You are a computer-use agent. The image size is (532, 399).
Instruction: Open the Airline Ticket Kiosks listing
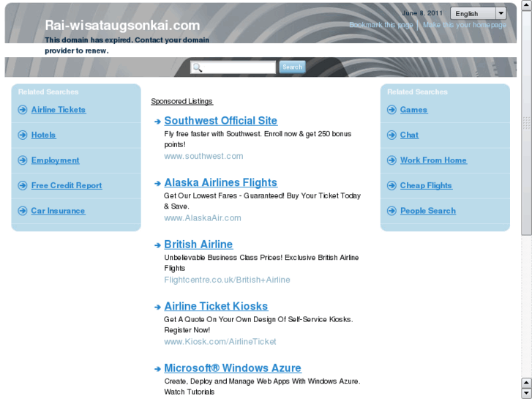point(216,306)
